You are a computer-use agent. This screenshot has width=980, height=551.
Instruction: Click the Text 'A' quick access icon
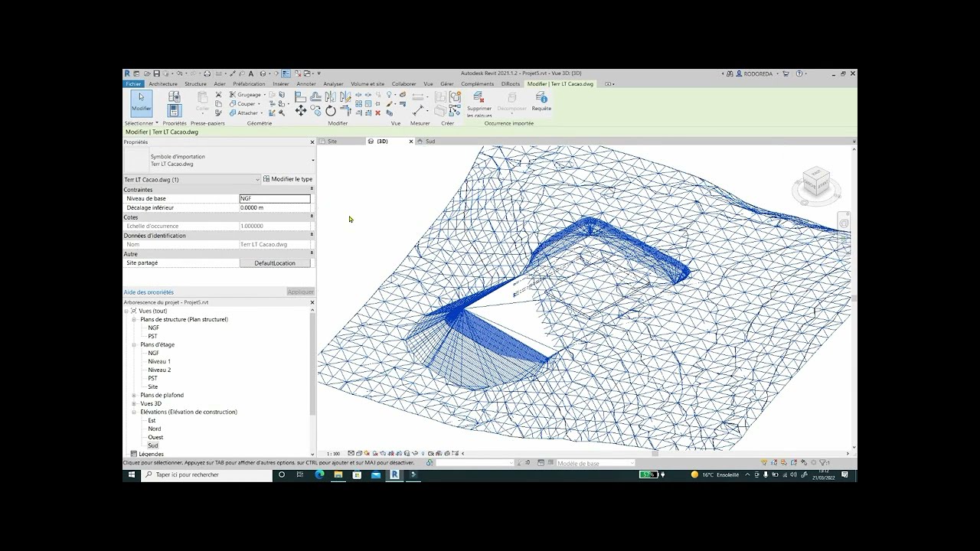pyautogui.click(x=251, y=73)
